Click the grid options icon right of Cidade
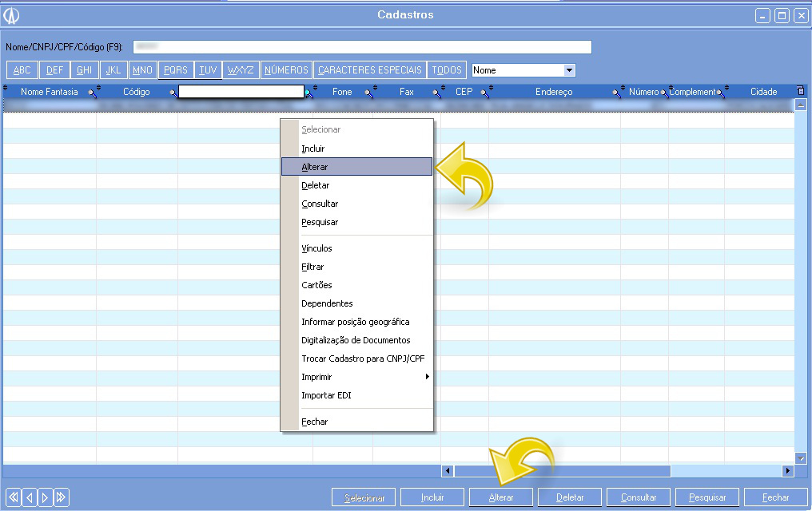The width and height of the screenshot is (812, 511). click(x=801, y=91)
